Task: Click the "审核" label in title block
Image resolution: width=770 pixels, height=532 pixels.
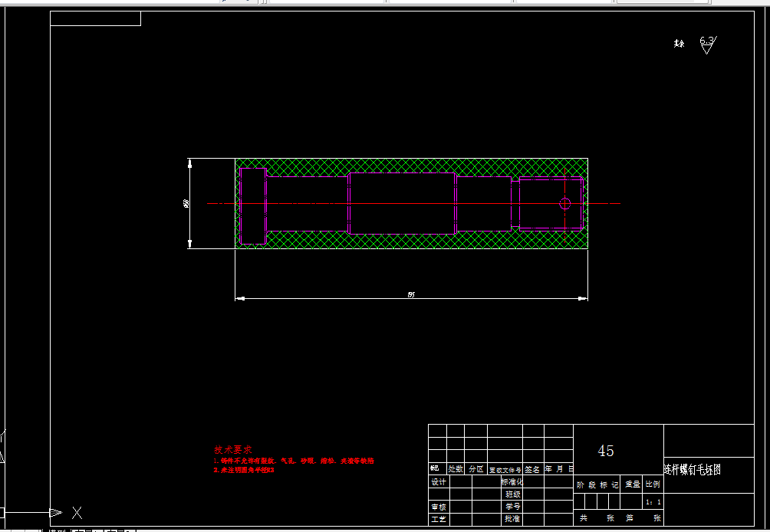Action: pos(439,507)
